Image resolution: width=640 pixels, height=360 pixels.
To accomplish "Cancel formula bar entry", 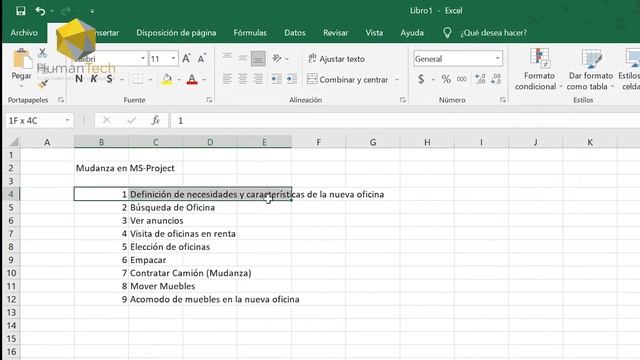I will tap(107, 120).
